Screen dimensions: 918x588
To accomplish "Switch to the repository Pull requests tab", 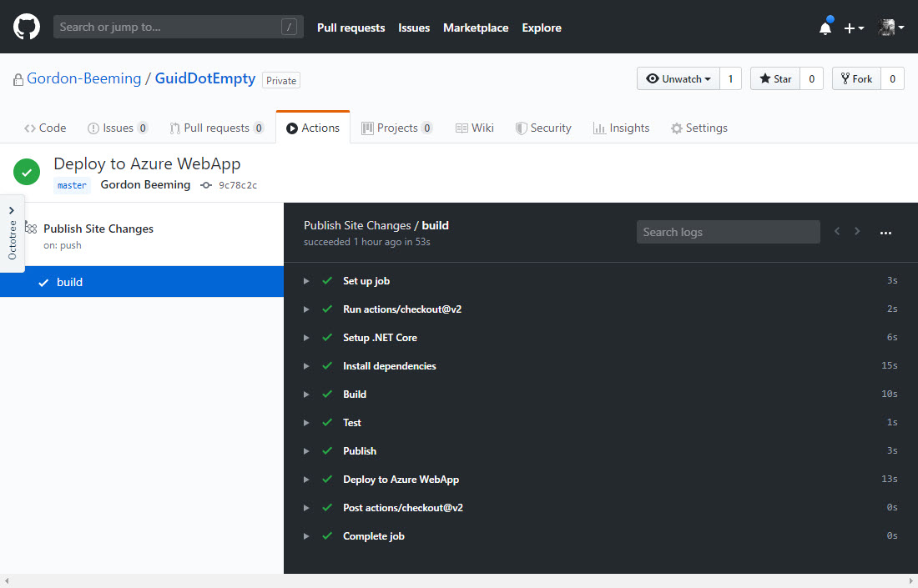I will (x=217, y=128).
